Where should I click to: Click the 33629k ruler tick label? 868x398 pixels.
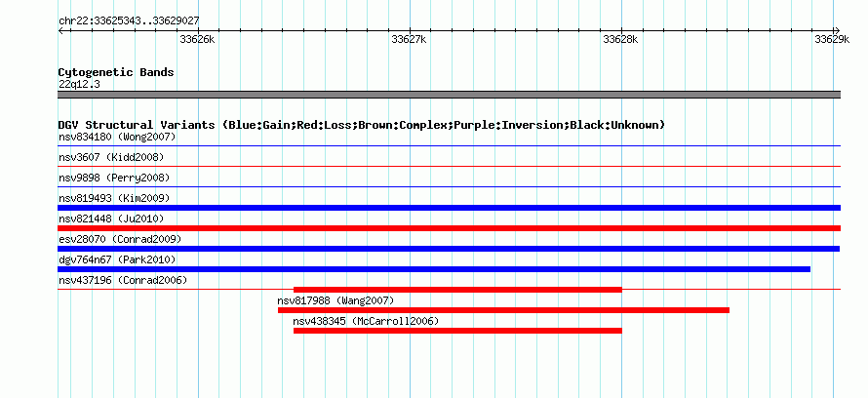pos(832,39)
